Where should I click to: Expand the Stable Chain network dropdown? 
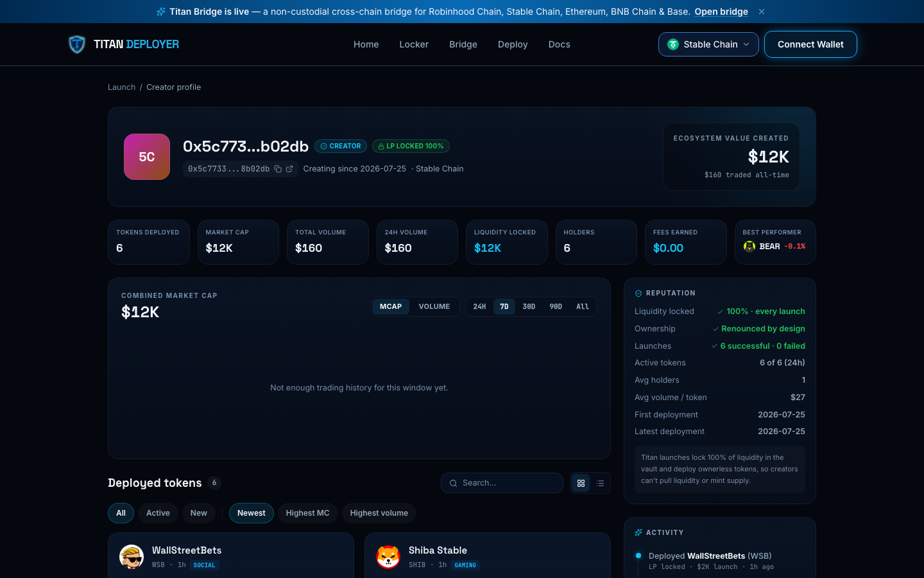tap(708, 44)
